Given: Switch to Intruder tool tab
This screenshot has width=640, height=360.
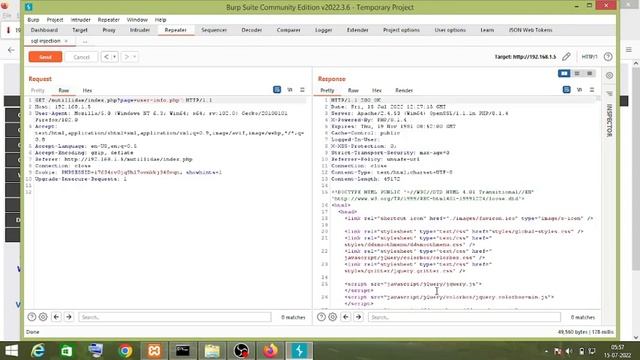Looking at the screenshot, I should [140, 30].
